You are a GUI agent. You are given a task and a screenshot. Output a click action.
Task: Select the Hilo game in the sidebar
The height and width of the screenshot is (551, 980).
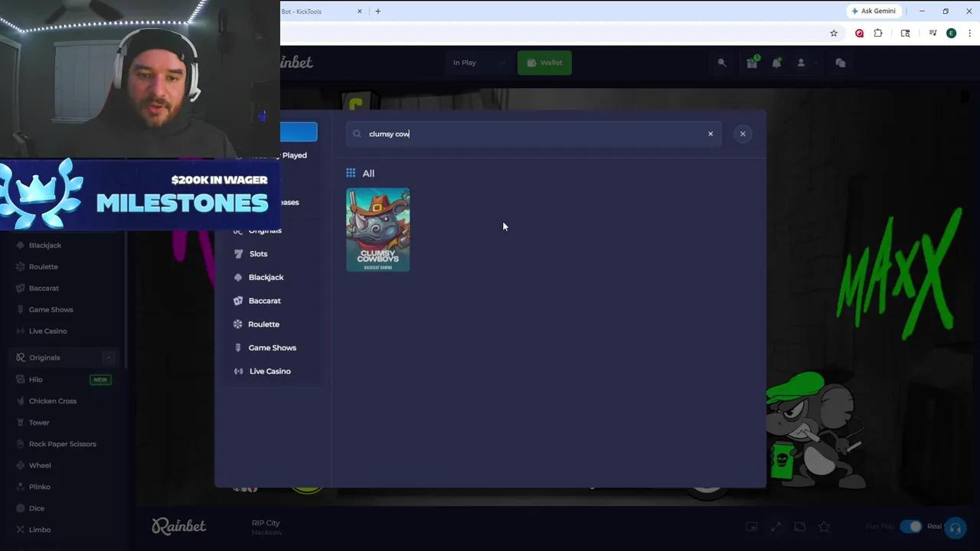(35, 379)
